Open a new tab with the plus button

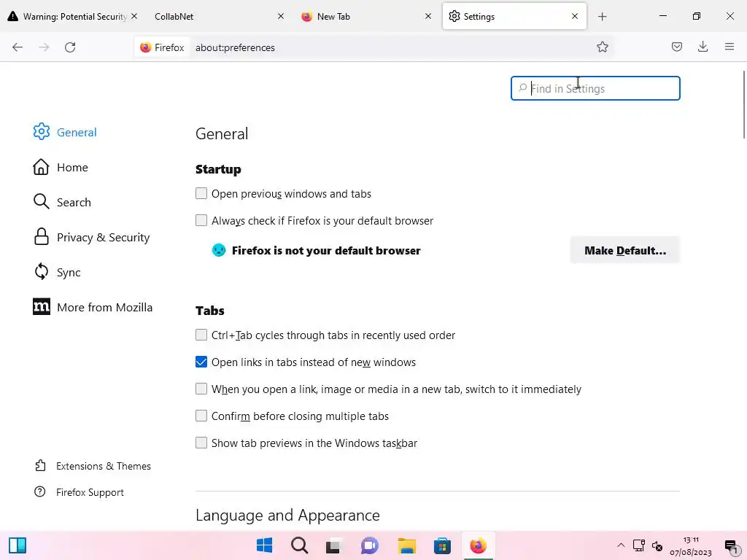click(602, 17)
